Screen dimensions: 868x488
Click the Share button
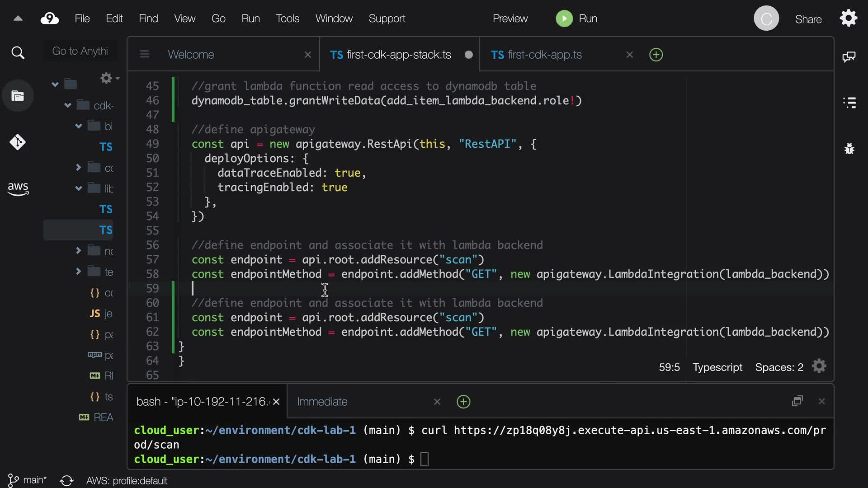pyautogui.click(x=808, y=19)
